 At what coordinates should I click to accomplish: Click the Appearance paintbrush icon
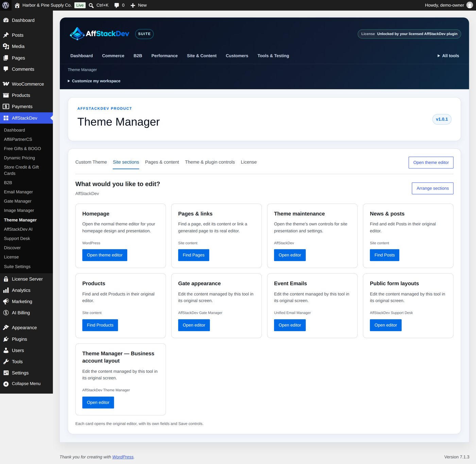6,328
